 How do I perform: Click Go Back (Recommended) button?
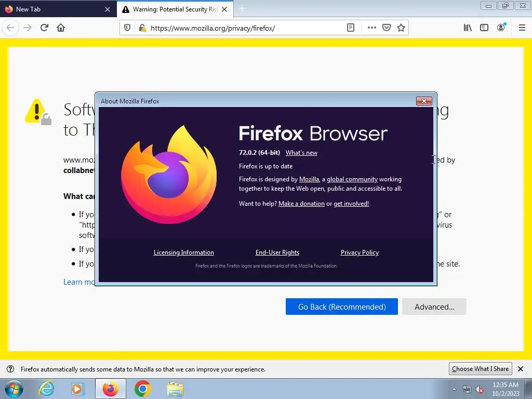pos(342,307)
